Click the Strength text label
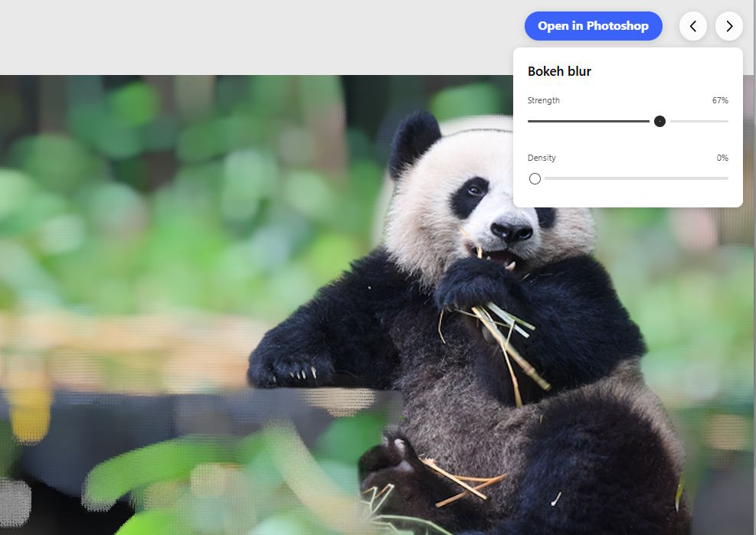Image resolution: width=756 pixels, height=535 pixels. [x=543, y=99]
